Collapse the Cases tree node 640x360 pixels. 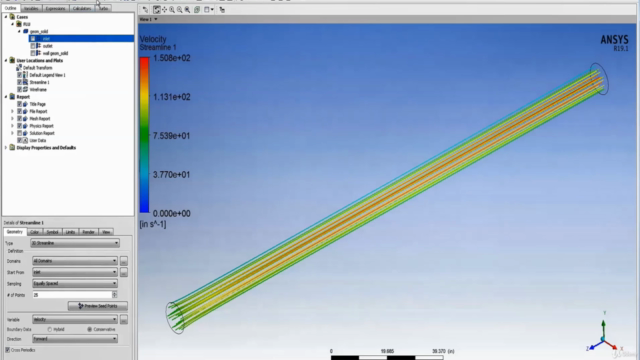tap(6, 17)
